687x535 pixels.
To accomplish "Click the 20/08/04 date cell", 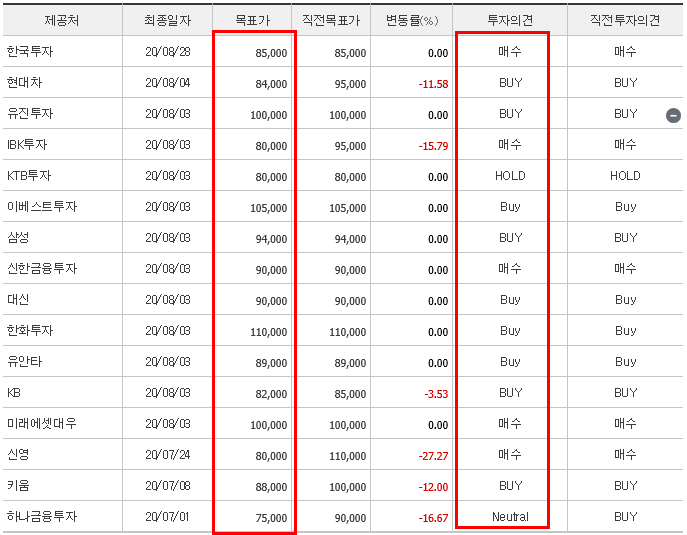I will [x=168, y=83].
